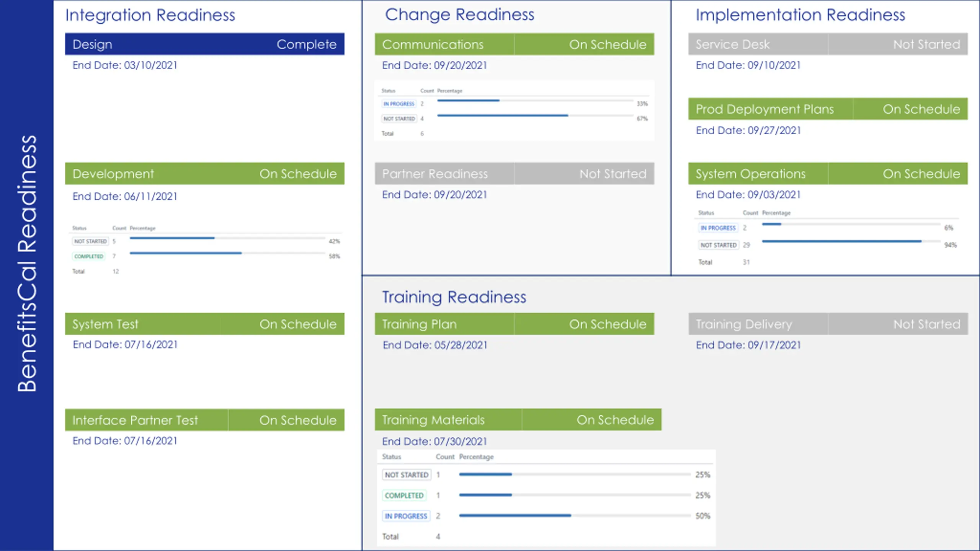Image resolution: width=980 pixels, height=551 pixels.
Task: Click Development End Date 06/11/2021
Action: coord(125,196)
